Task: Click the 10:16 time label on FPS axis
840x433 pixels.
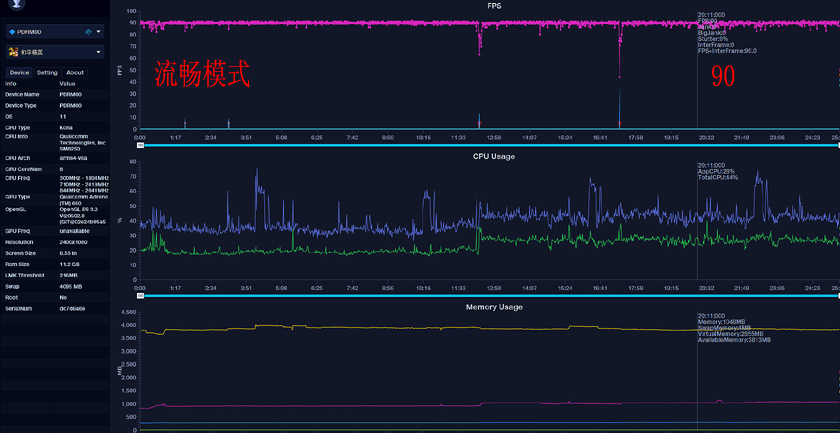Action: click(x=423, y=138)
